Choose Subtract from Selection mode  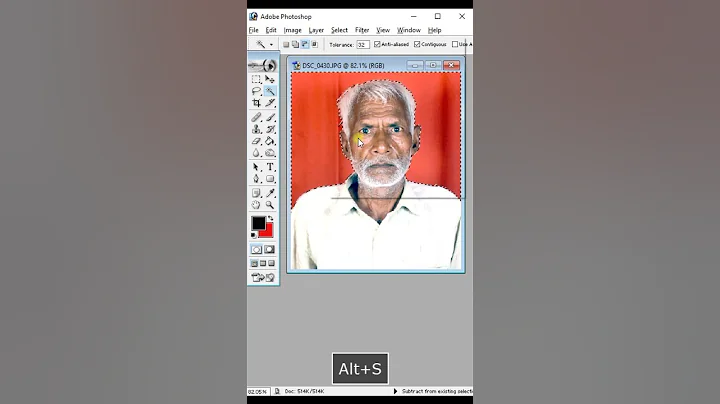305,45
